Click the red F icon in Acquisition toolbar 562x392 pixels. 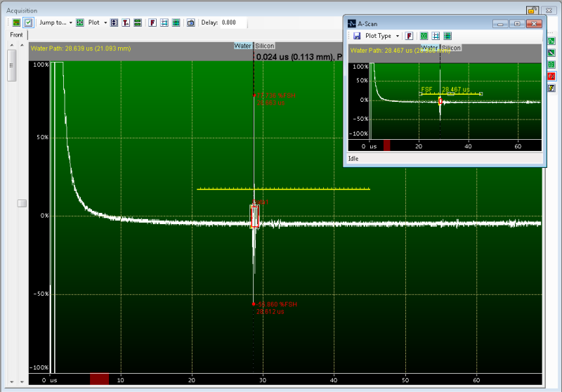click(152, 22)
